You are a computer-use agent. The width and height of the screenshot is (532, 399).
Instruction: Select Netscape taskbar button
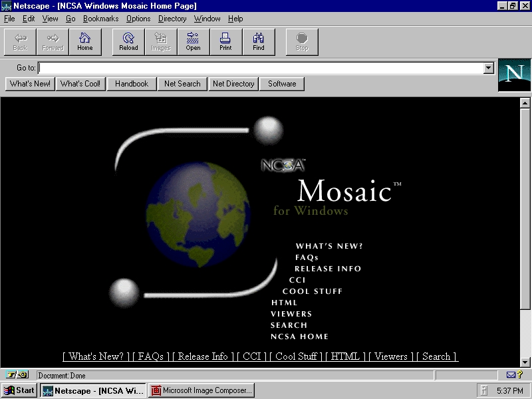pos(93,390)
